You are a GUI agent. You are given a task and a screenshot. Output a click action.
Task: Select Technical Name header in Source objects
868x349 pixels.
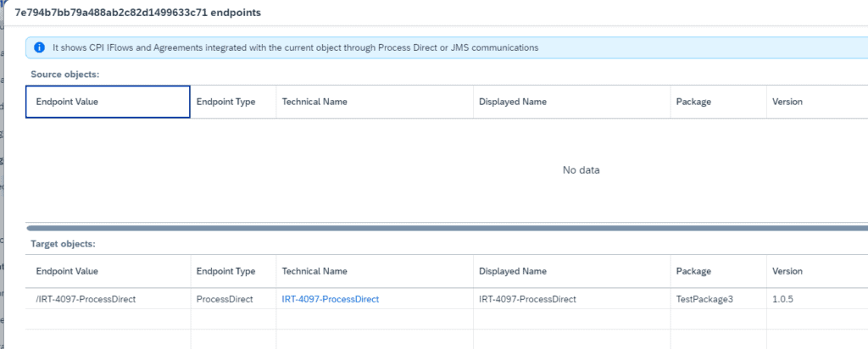[x=374, y=102]
